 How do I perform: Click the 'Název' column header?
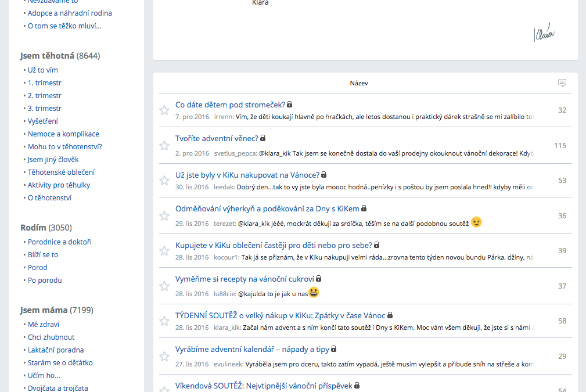pyautogui.click(x=359, y=83)
